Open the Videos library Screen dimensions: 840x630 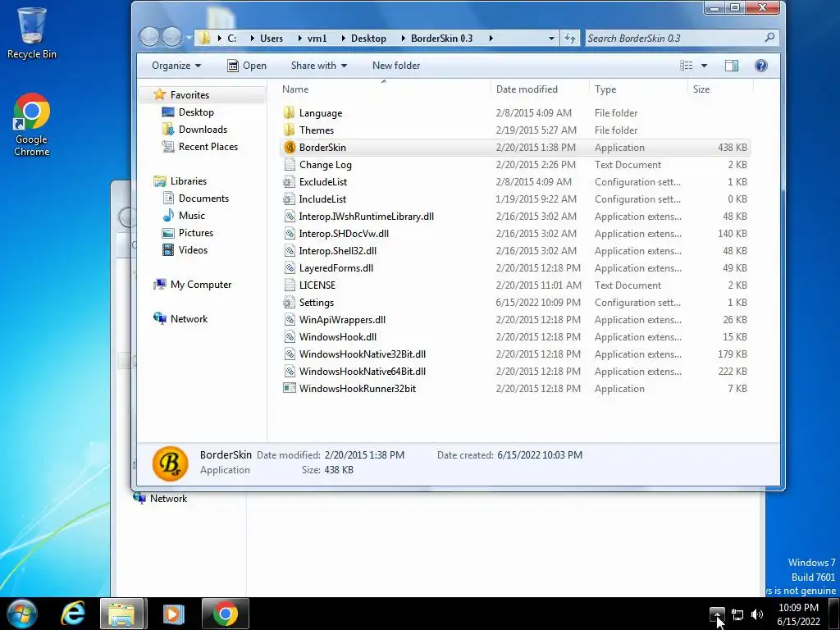[x=193, y=249]
